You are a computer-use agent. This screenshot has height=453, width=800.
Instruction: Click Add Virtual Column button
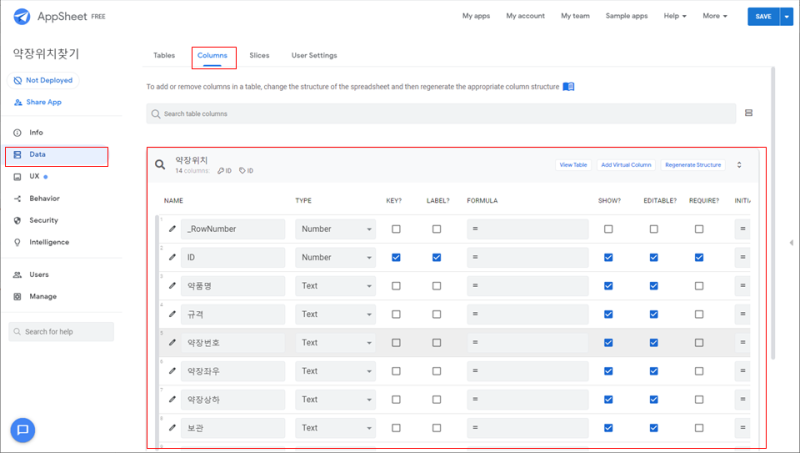pyautogui.click(x=626, y=165)
